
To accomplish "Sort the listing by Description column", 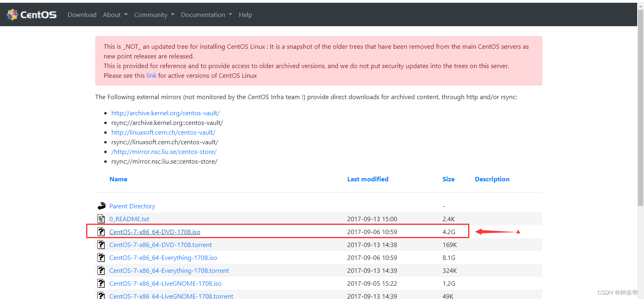I will 492,179.
